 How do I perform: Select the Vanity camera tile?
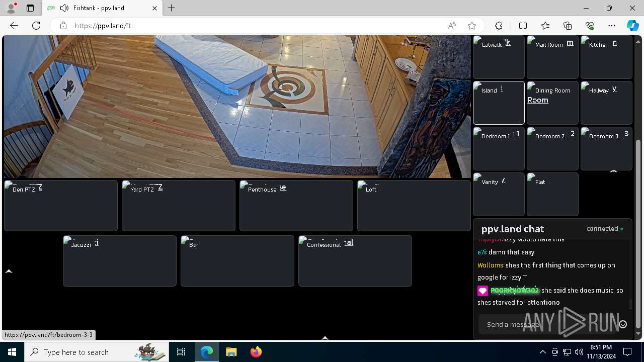pos(499,194)
